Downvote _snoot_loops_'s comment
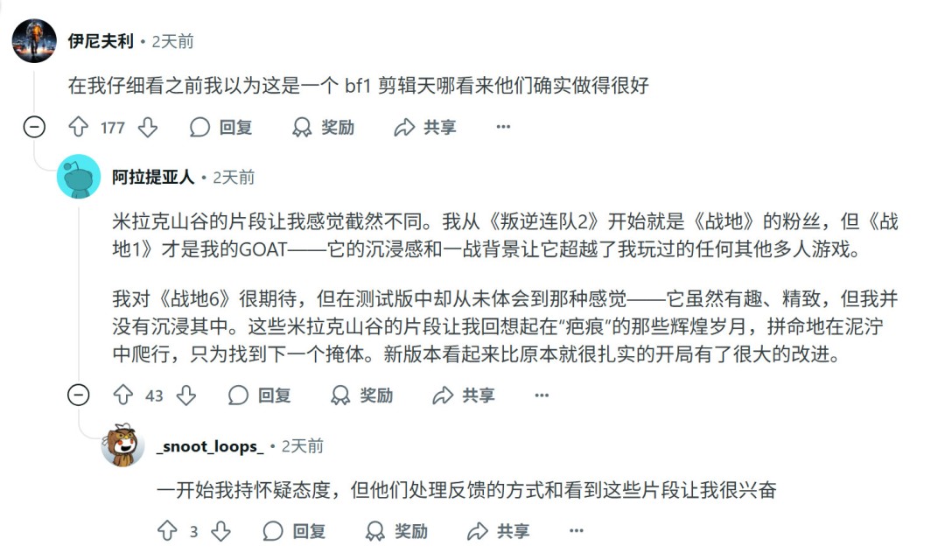The height and width of the screenshot is (560, 945). (221, 531)
